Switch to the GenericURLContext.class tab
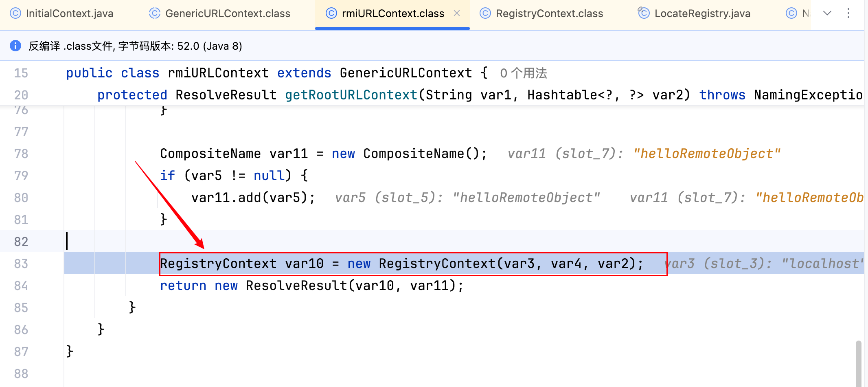Screen dimensions: 868x387 click(x=228, y=13)
